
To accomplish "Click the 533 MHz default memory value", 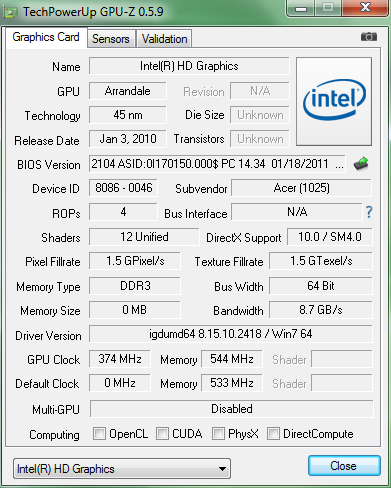I will 232,383.
